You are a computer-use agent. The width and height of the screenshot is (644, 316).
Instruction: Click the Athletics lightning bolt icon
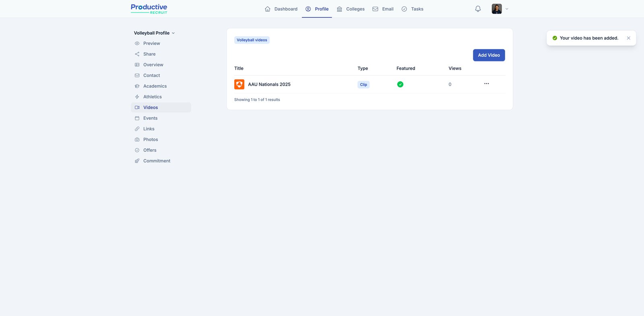(x=137, y=97)
